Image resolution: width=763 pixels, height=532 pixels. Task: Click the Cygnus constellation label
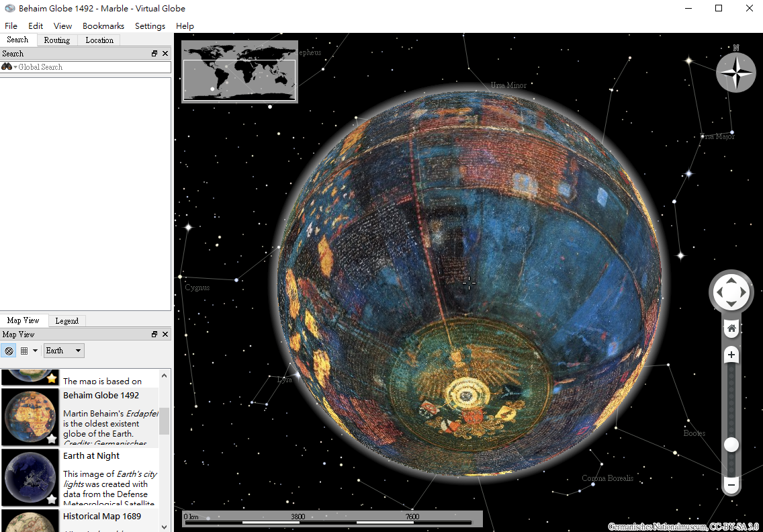[x=197, y=287]
